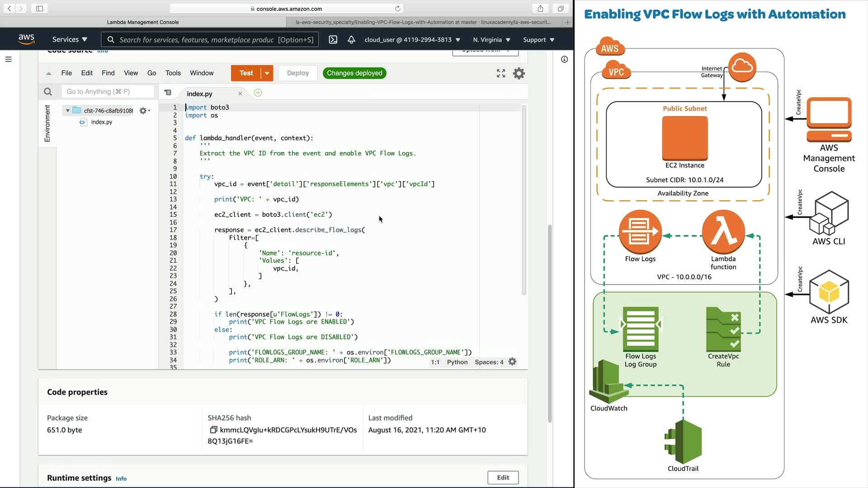Screen dimensions: 868x488
Task: Open the Tools menu in editor
Action: (173, 73)
